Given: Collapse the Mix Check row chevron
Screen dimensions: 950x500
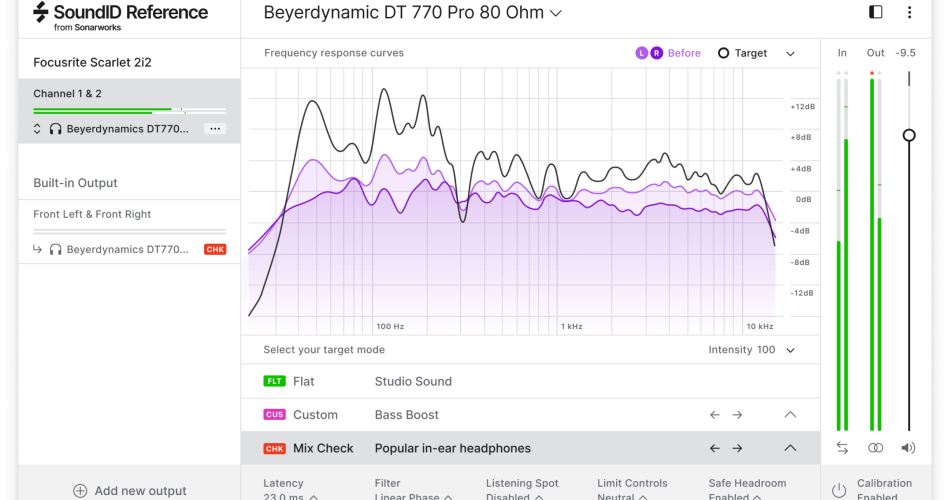Looking at the screenshot, I should (790, 449).
